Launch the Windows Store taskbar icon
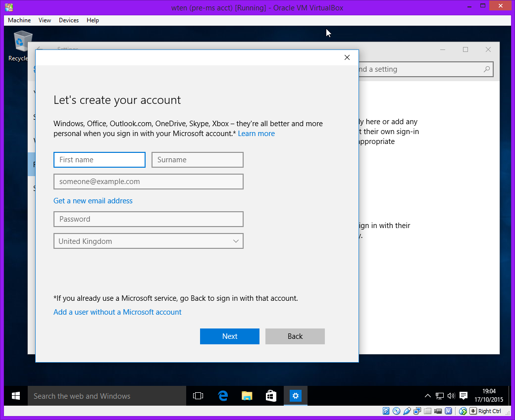This screenshot has height=420, width=515. click(271, 396)
